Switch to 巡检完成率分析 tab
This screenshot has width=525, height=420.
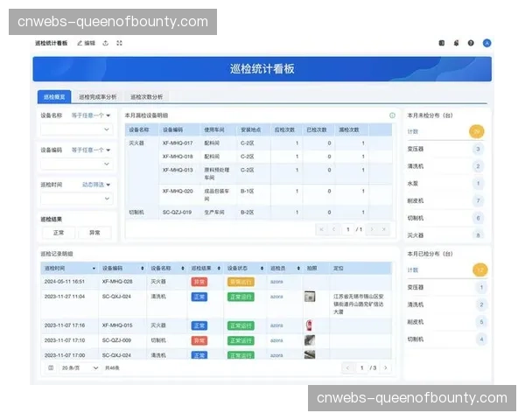[x=97, y=97]
